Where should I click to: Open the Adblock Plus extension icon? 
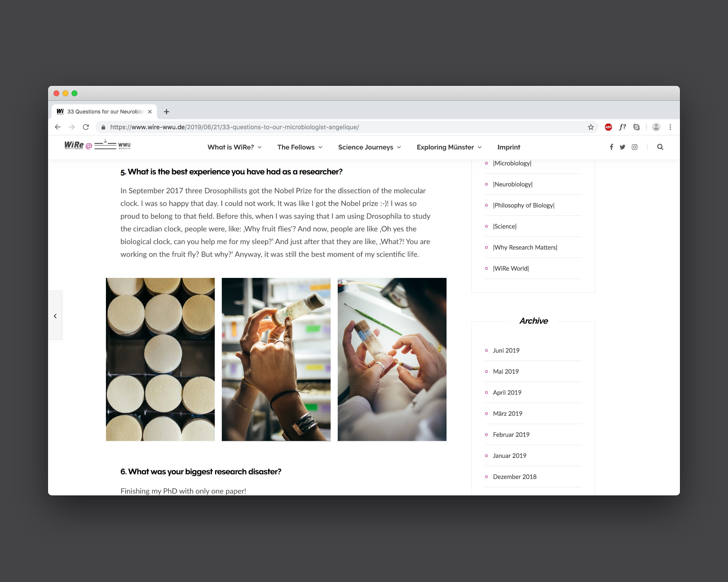point(608,127)
